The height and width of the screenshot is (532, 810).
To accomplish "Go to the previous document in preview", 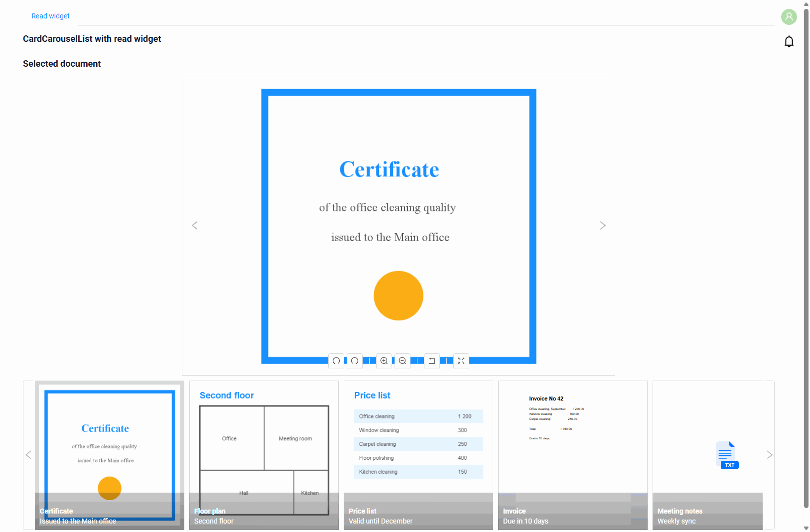I will click(x=195, y=226).
